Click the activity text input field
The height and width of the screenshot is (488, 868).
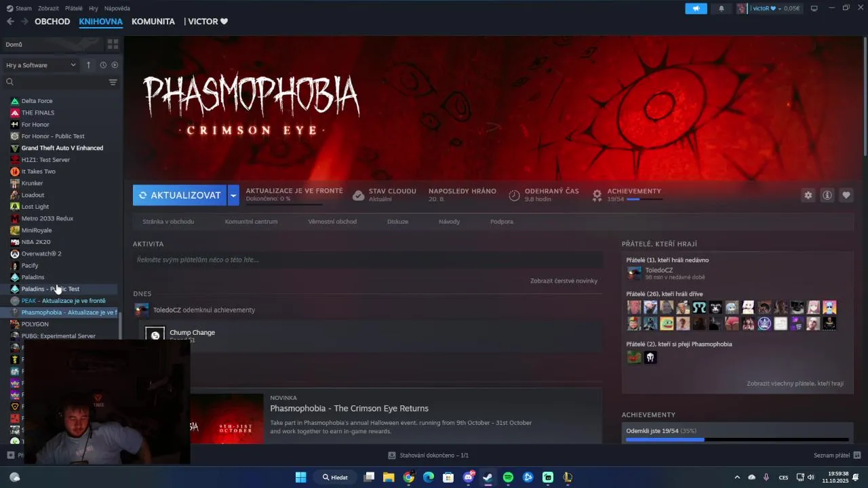coord(368,260)
